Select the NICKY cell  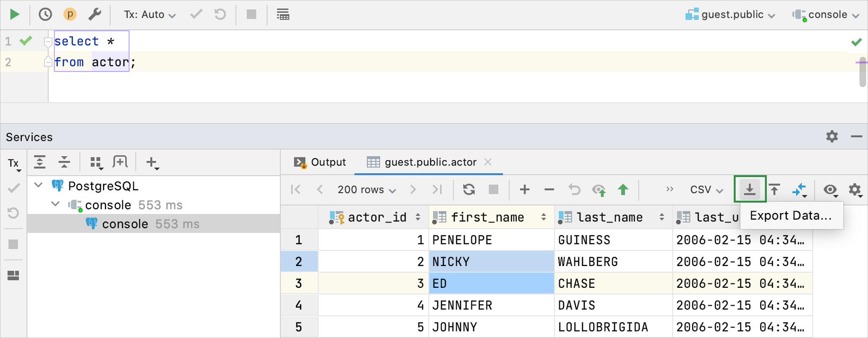click(x=491, y=262)
